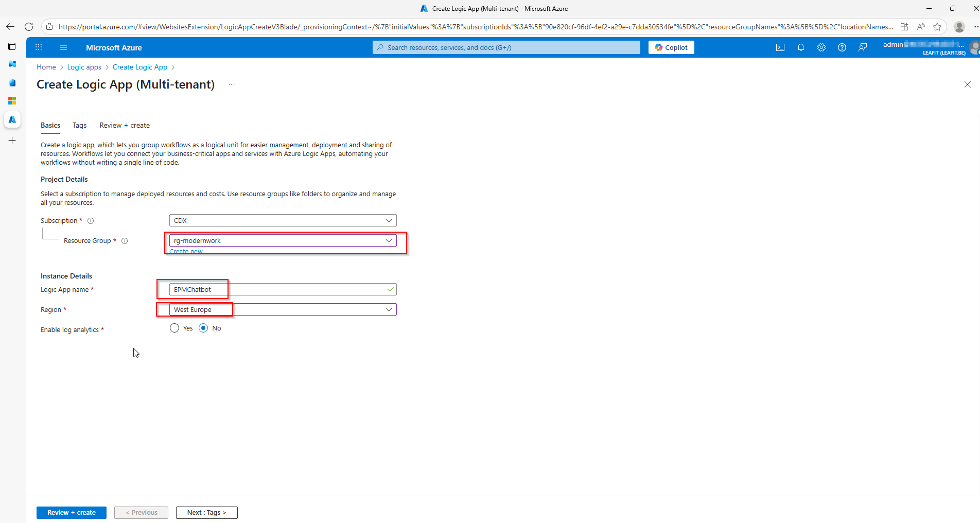The width and height of the screenshot is (980, 523).
Task: Open browser settings and more menu
Action: pos(976,27)
